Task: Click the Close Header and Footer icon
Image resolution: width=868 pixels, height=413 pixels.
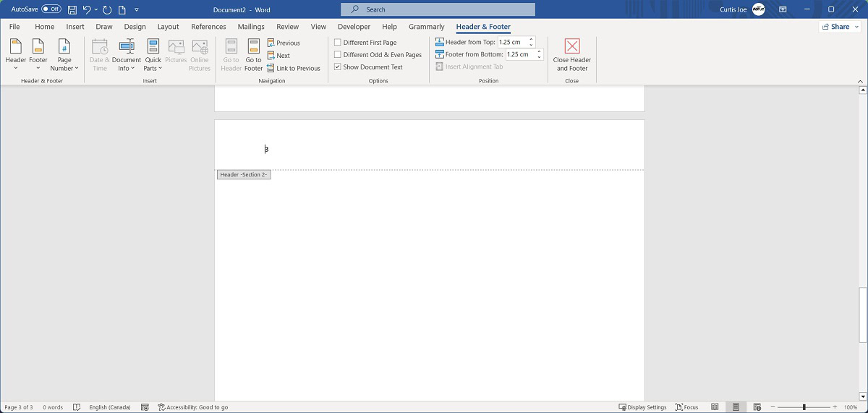Action: tap(571, 47)
